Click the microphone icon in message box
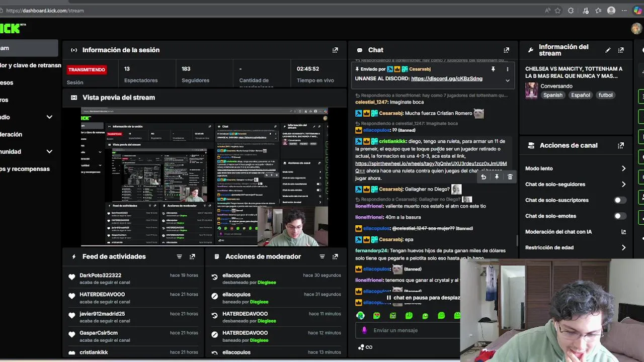This screenshot has height=362, width=644. pos(364,330)
